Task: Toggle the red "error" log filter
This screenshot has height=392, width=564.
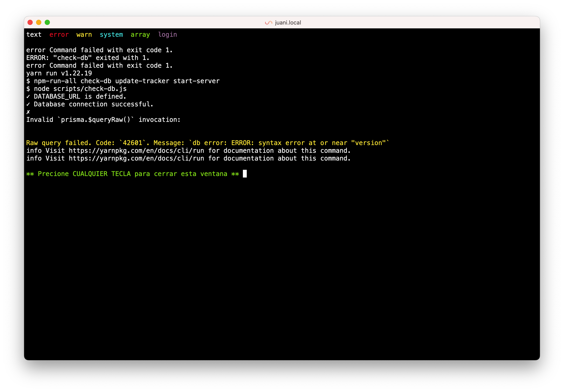Action: (59, 35)
